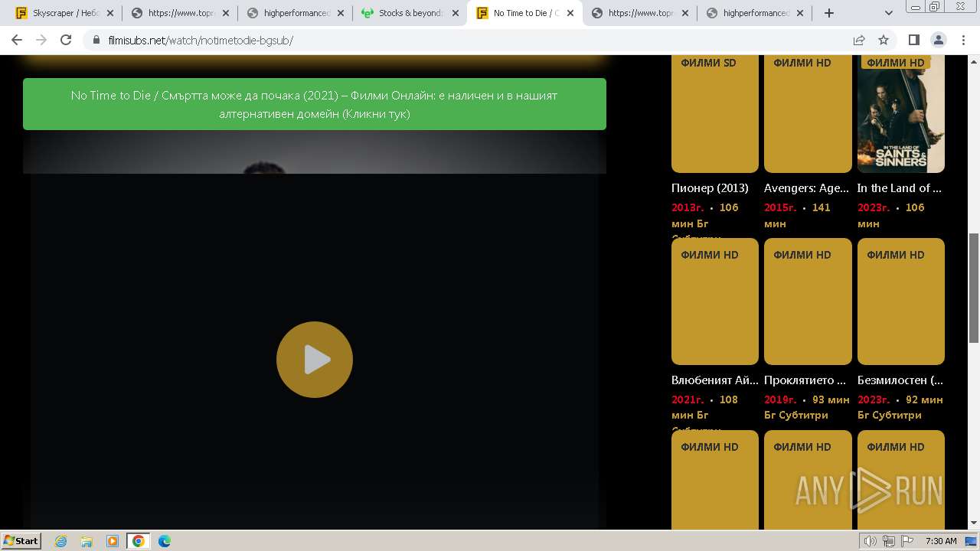This screenshot has height=551, width=980.
Task: Click the page vertical scrollbar thumb
Action: coord(974,288)
